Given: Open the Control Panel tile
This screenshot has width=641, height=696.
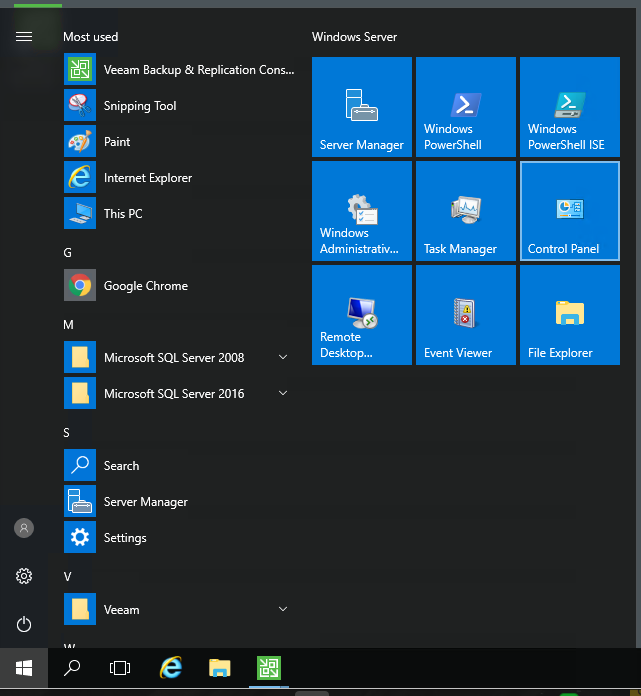Looking at the screenshot, I should click(570, 211).
